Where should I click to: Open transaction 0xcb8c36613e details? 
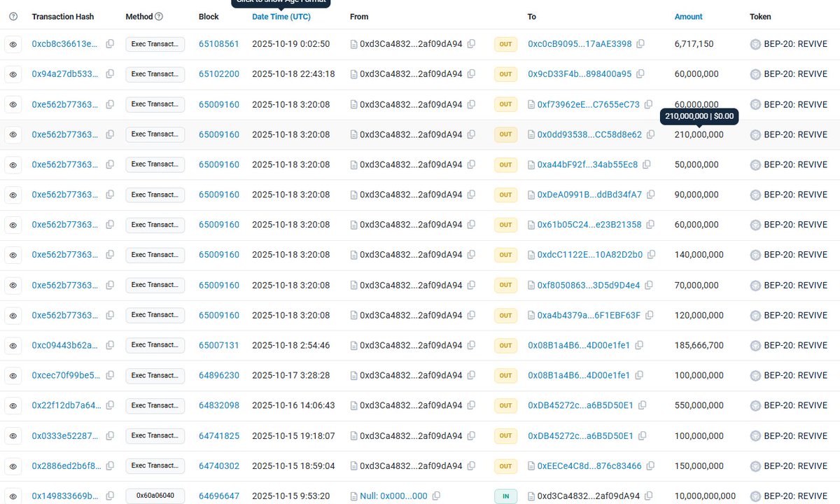point(65,44)
